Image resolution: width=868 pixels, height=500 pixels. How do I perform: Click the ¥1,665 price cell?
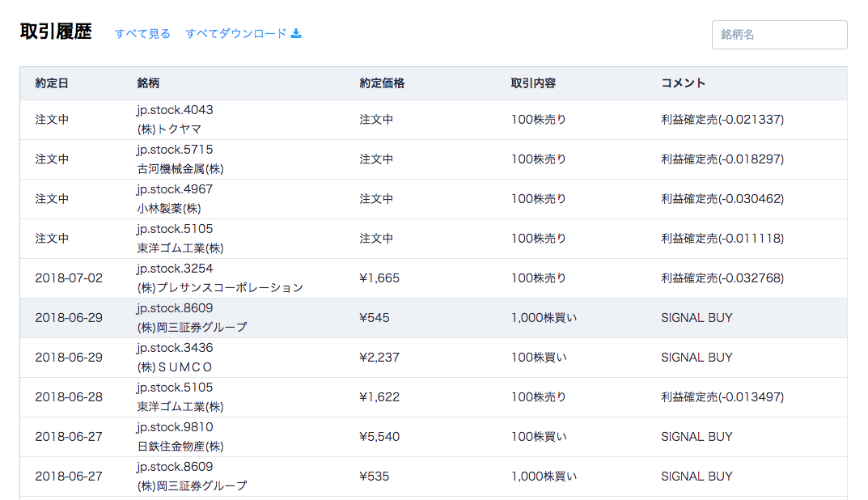[x=379, y=278]
